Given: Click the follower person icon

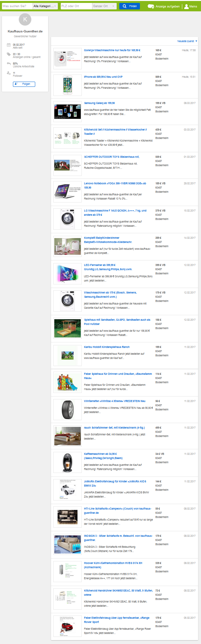Looking at the screenshot, I should [9, 73].
